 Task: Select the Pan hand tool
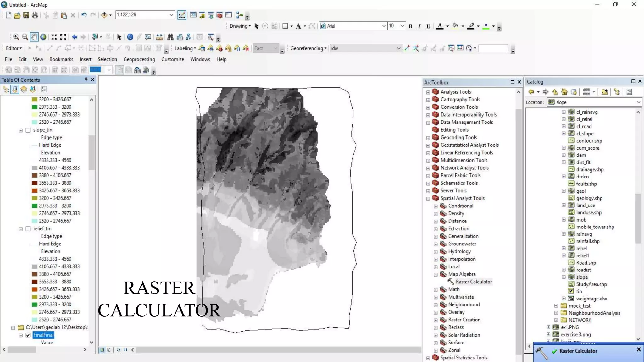(x=34, y=37)
